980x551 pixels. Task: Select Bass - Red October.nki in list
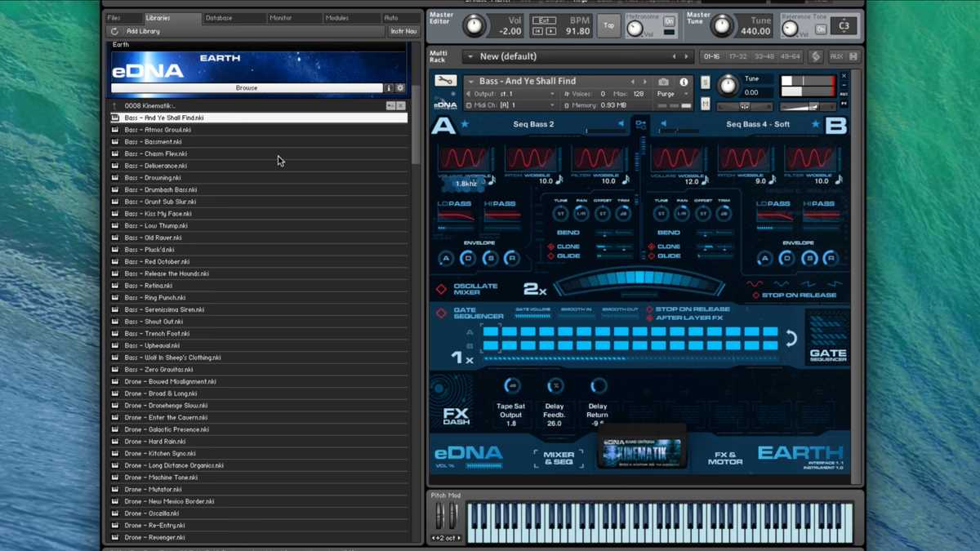(x=157, y=262)
